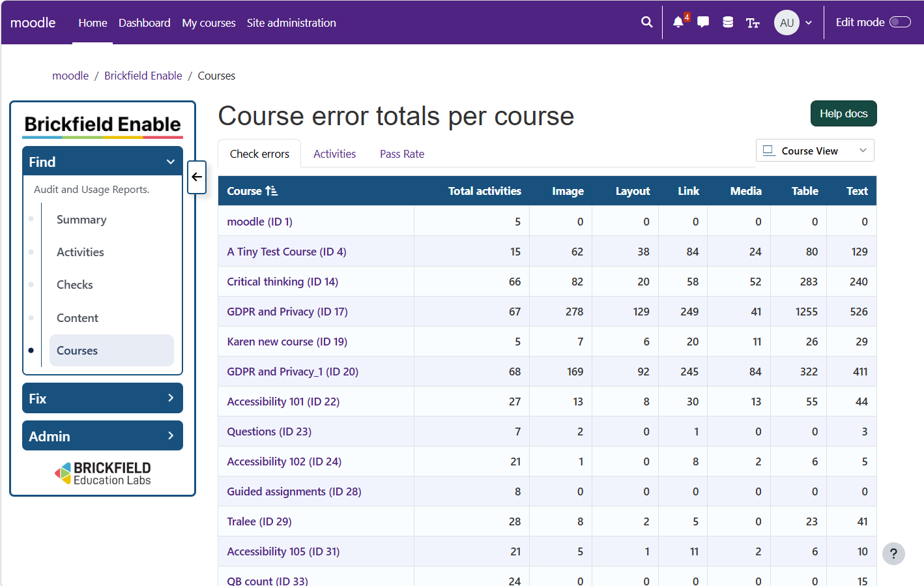Viewport: 924px width, 586px height.
Task: Click Table value 1255 for GDPR and Privacy
Action: point(807,312)
